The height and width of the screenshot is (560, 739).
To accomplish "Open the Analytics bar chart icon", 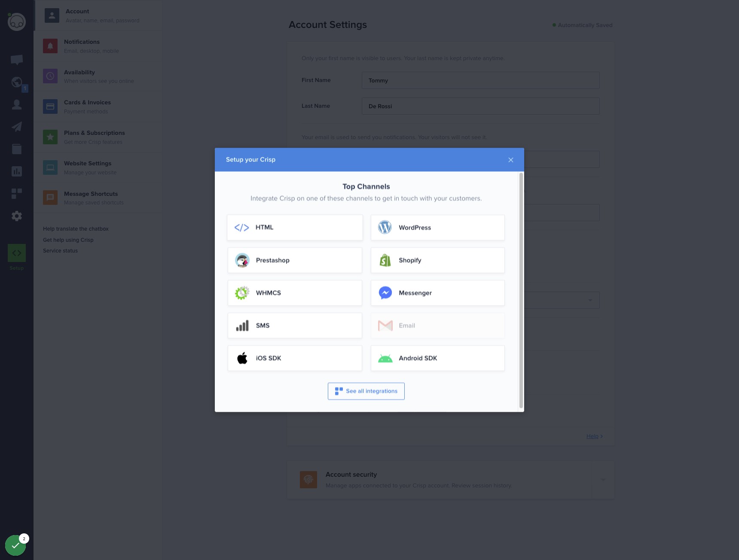I will click(17, 171).
